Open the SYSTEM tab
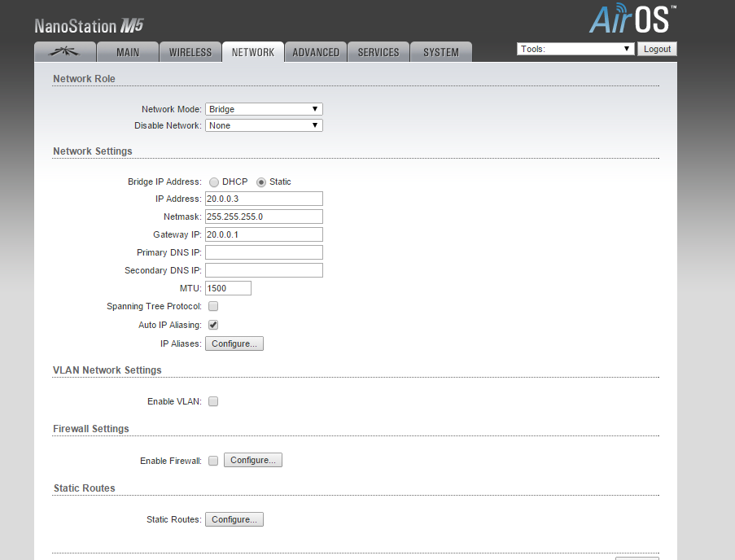The width and height of the screenshot is (735, 560). coord(441,52)
